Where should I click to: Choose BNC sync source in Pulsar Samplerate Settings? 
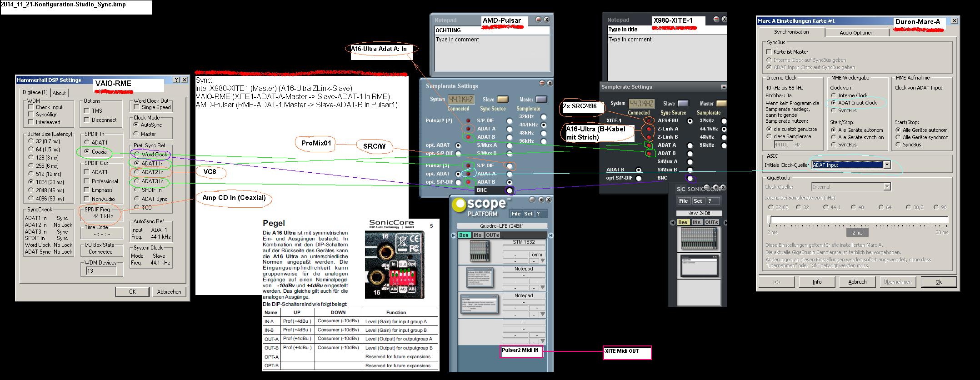tap(510, 190)
